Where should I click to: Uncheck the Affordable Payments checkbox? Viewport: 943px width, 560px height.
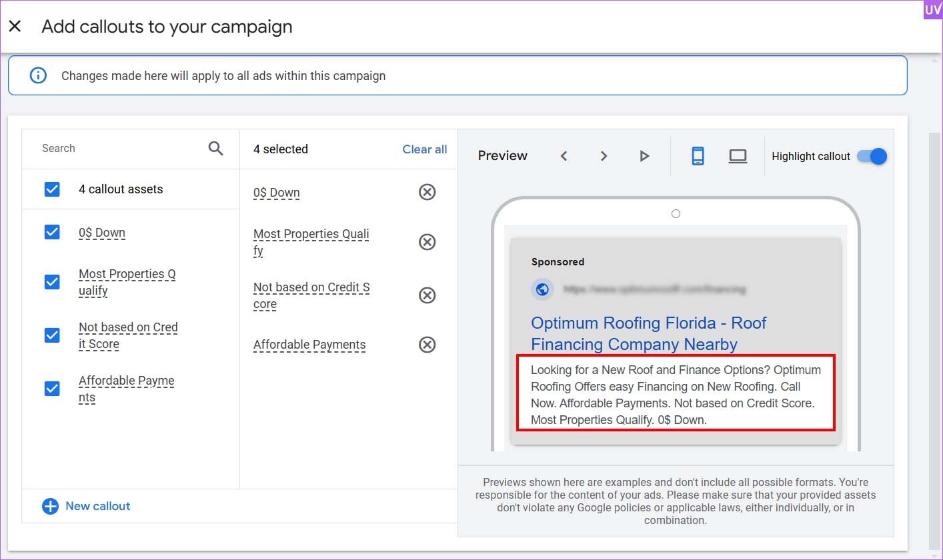coord(52,389)
